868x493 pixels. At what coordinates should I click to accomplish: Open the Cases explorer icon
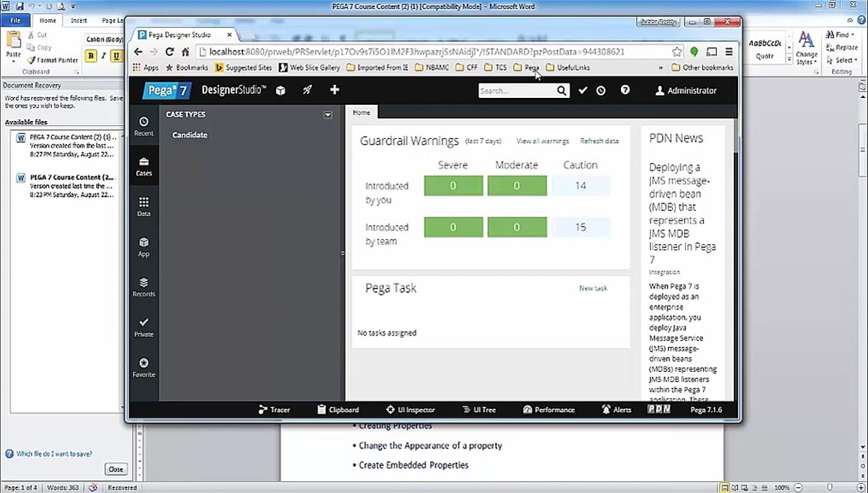click(144, 166)
